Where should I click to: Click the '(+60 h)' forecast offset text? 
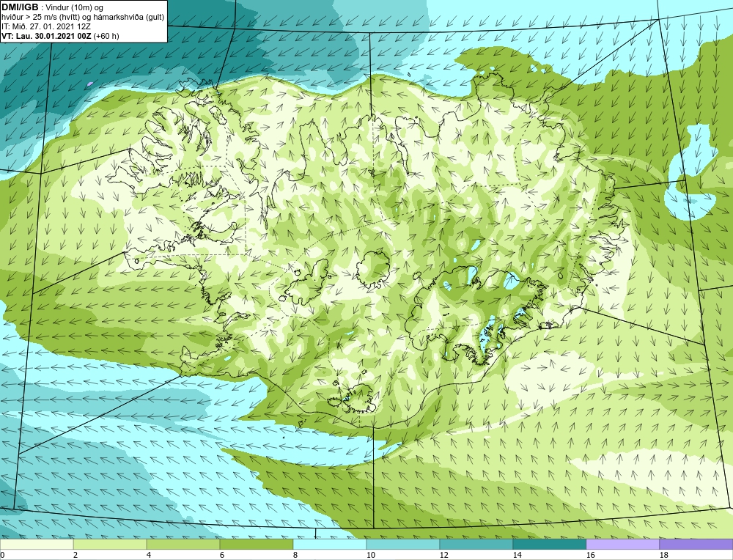click(106, 36)
